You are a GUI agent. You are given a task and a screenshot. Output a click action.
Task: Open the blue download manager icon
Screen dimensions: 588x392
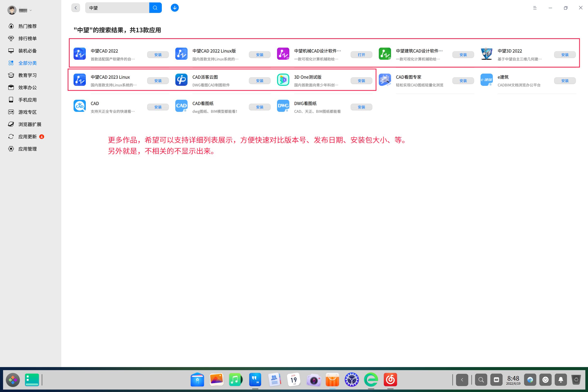coord(174,8)
